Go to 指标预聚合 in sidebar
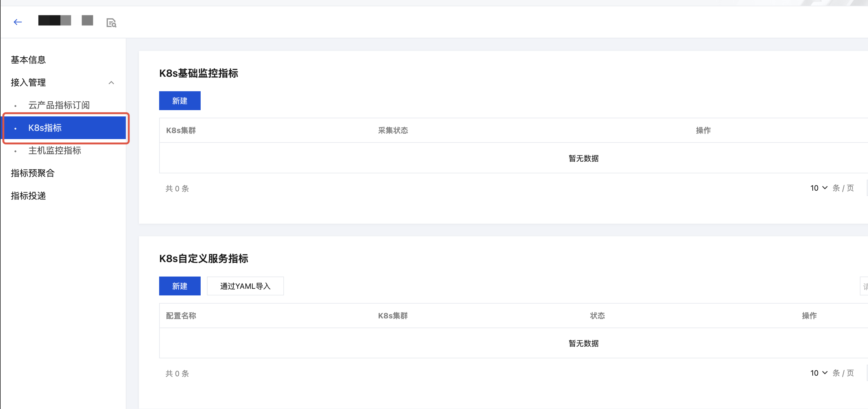The width and height of the screenshot is (868, 409). pos(33,173)
